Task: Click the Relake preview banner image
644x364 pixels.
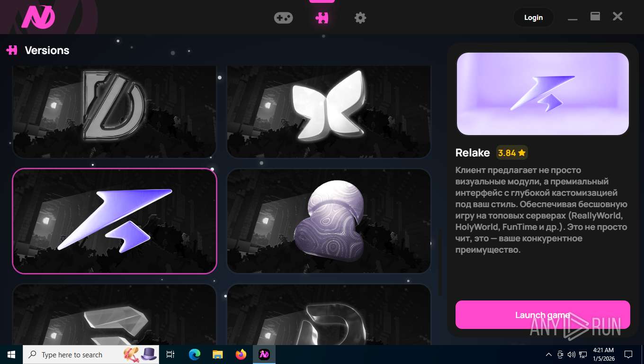Action: (543, 94)
